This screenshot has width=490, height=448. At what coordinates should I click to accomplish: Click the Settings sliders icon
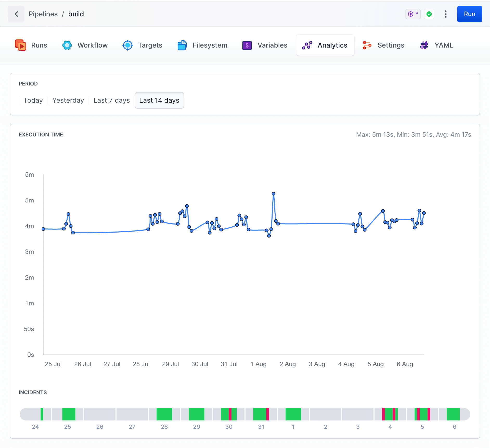click(x=367, y=45)
